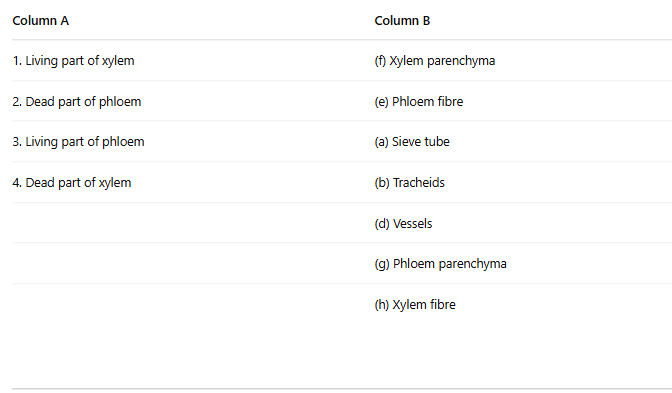Choose option (b) Tracheids
672x393 pixels.
point(409,183)
